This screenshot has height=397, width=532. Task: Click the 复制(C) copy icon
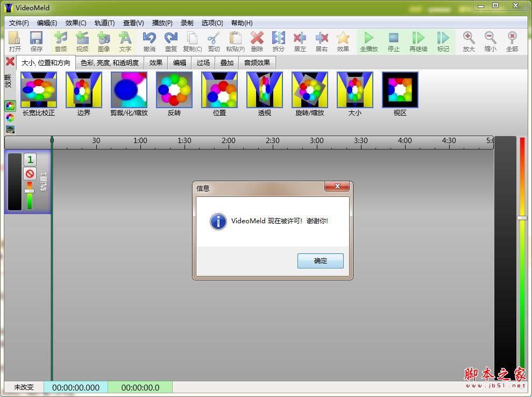(193, 41)
